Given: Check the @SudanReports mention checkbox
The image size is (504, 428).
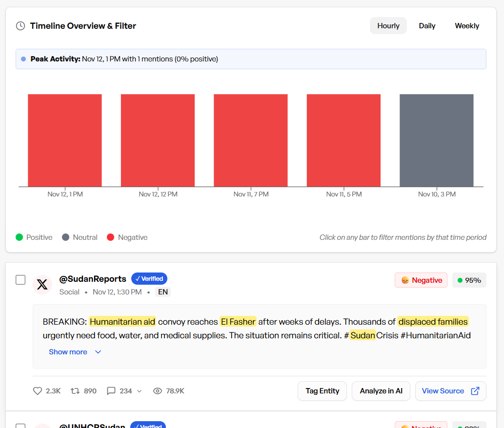Looking at the screenshot, I should [20, 280].
